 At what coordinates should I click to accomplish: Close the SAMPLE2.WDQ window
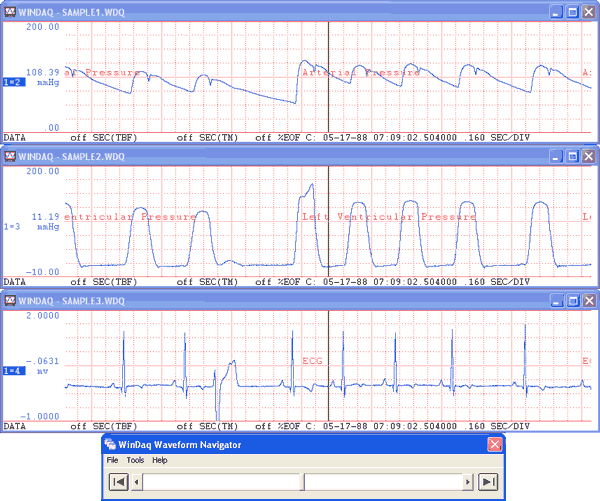(589, 156)
